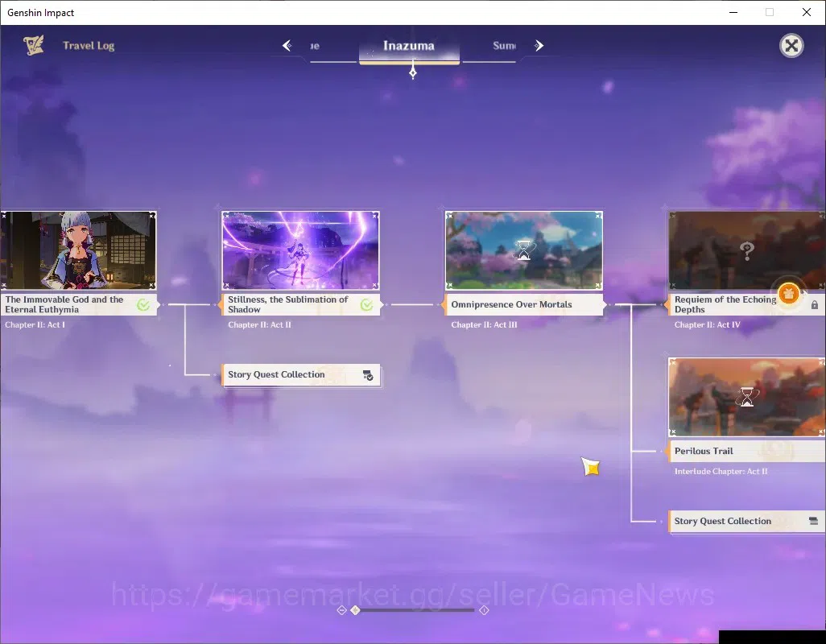Select the Inazuma tab
The width and height of the screenshot is (826, 644).
(x=409, y=46)
